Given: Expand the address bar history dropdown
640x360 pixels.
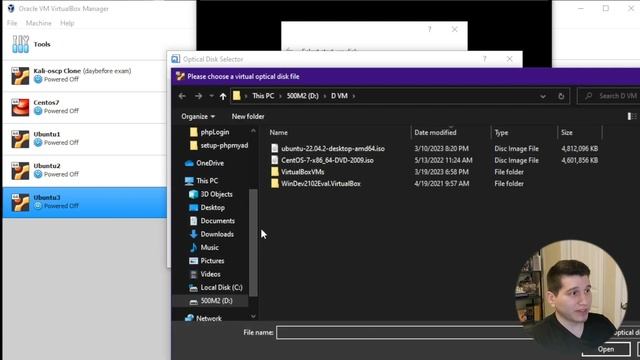Looking at the screenshot, I should coord(543,96).
